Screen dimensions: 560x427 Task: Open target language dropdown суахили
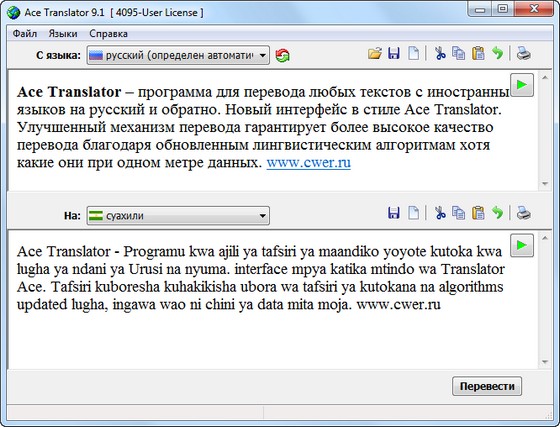coord(178,216)
